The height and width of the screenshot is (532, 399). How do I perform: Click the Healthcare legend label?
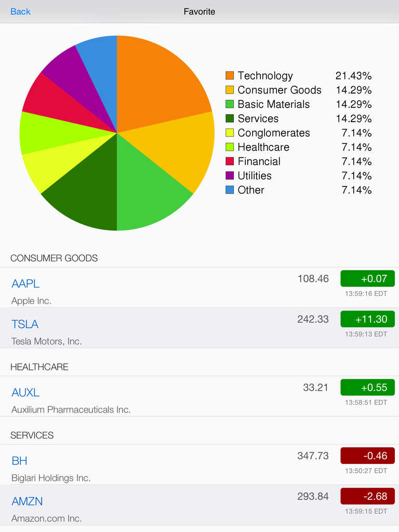click(263, 147)
